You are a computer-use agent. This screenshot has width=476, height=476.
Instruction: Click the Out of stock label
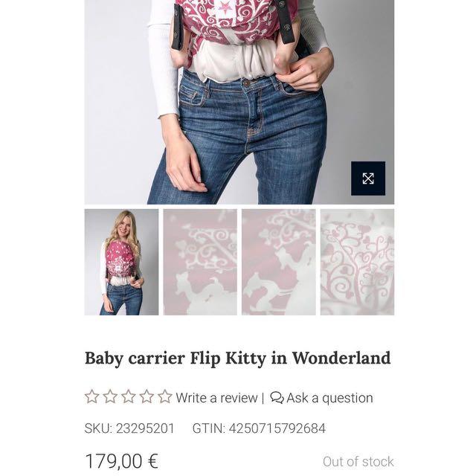point(358,461)
